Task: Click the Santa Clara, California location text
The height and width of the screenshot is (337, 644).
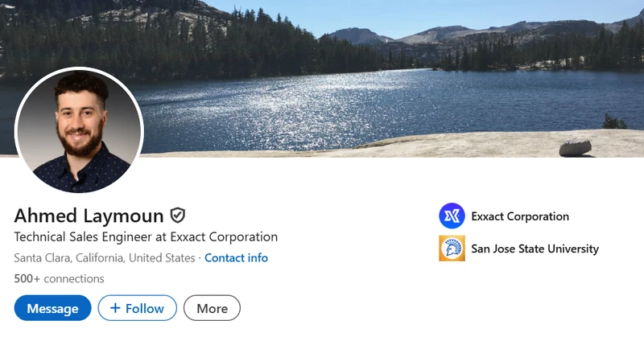Action: [104, 258]
